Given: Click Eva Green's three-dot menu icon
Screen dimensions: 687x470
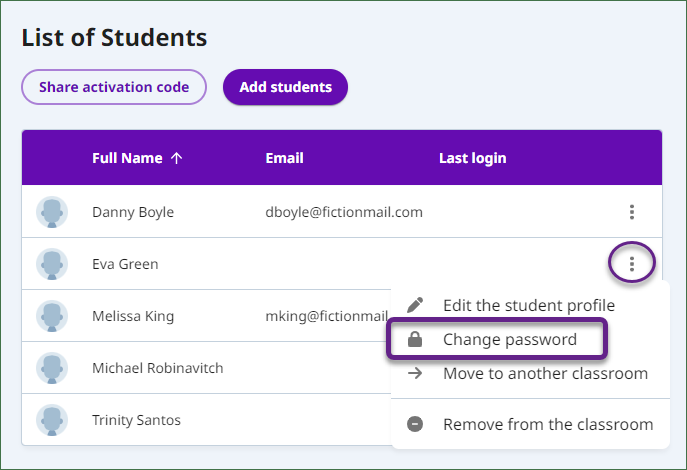Looking at the screenshot, I should click(631, 264).
